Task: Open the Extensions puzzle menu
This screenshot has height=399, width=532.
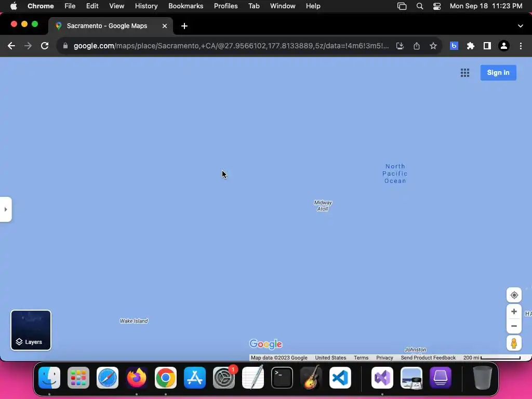Action: 471,46
